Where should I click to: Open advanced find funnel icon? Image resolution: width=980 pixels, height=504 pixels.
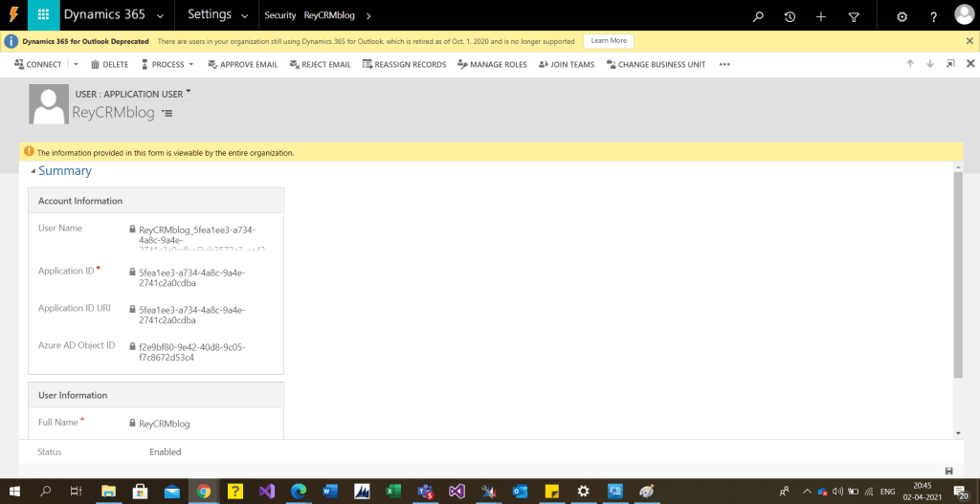click(854, 16)
